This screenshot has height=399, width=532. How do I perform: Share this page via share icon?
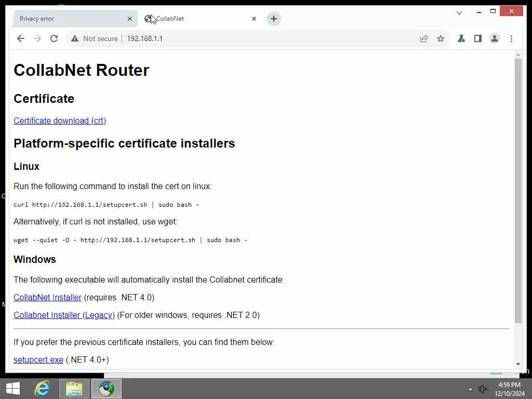[x=424, y=38]
